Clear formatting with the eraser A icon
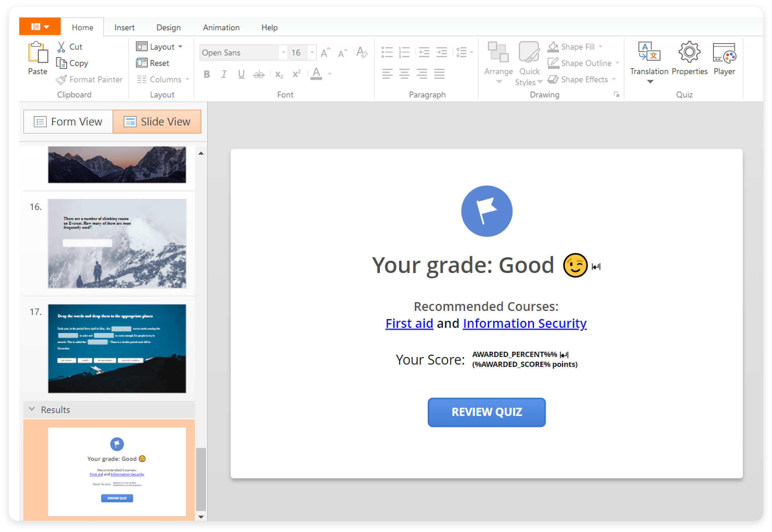Viewport: 772px width, 532px height. pyautogui.click(x=361, y=53)
